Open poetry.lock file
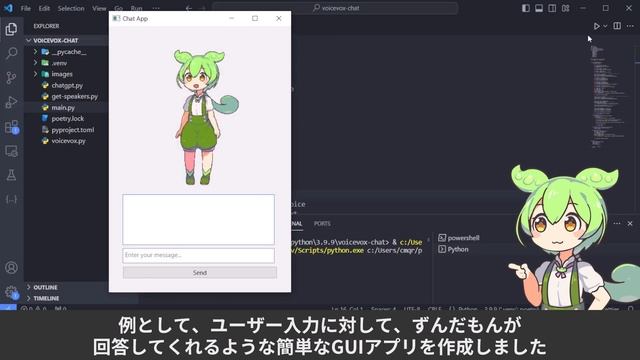 pyautogui.click(x=67, y=118)
